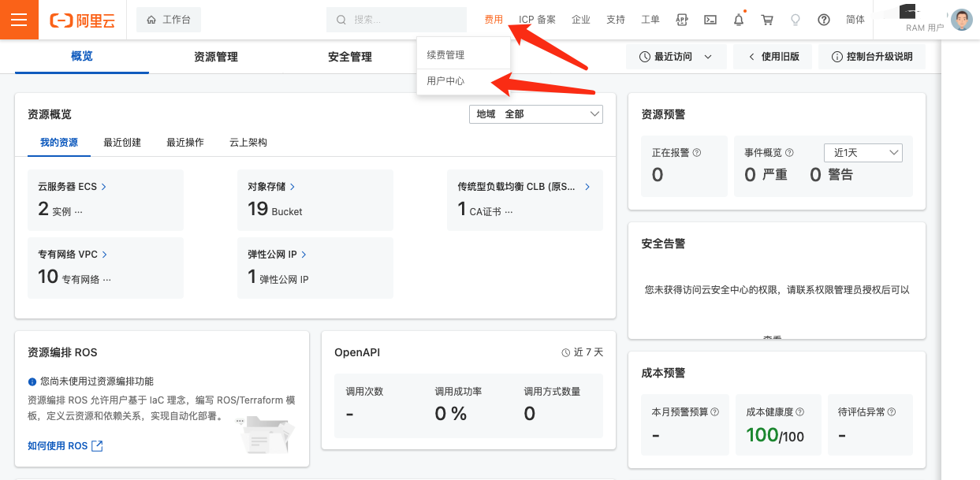980x480 pixels.
Task: Open the 地域 region dropdown
Action: tap(535, 114)
